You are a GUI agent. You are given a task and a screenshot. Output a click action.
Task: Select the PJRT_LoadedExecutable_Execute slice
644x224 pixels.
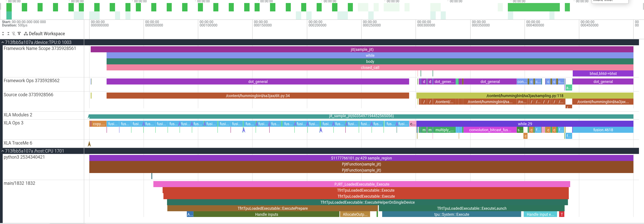pos(362,184)
